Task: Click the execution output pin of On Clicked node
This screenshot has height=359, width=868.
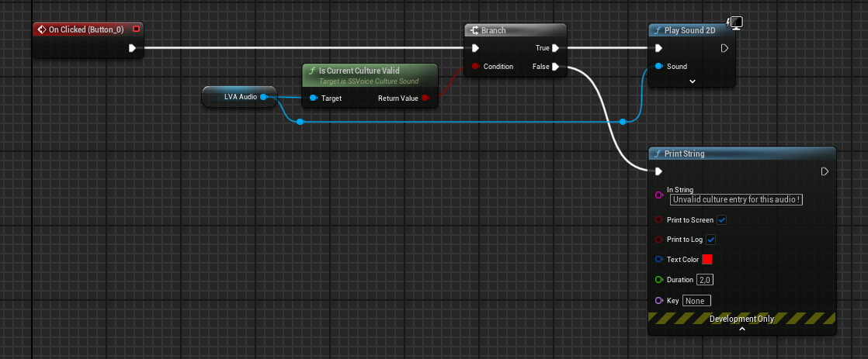Action: point(132,48)
